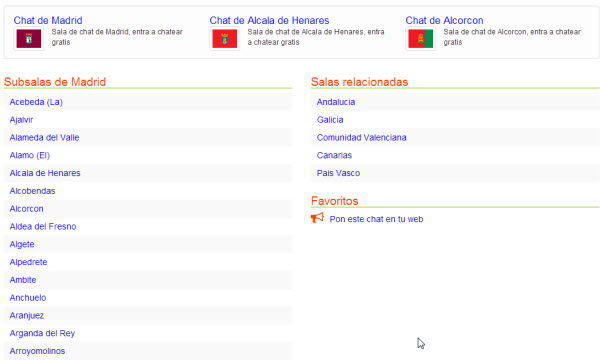
Task: Open the Chat de Alcala de Henares heading
Action: (x=269, y=20)
